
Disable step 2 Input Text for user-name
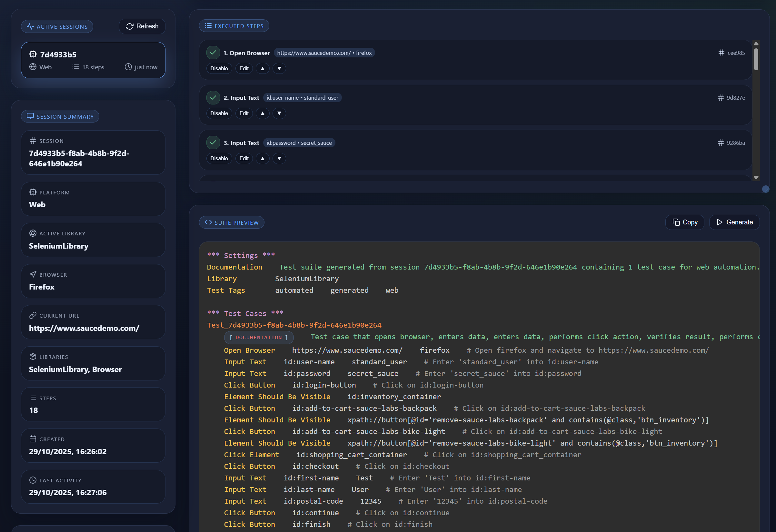coord(219,113)
